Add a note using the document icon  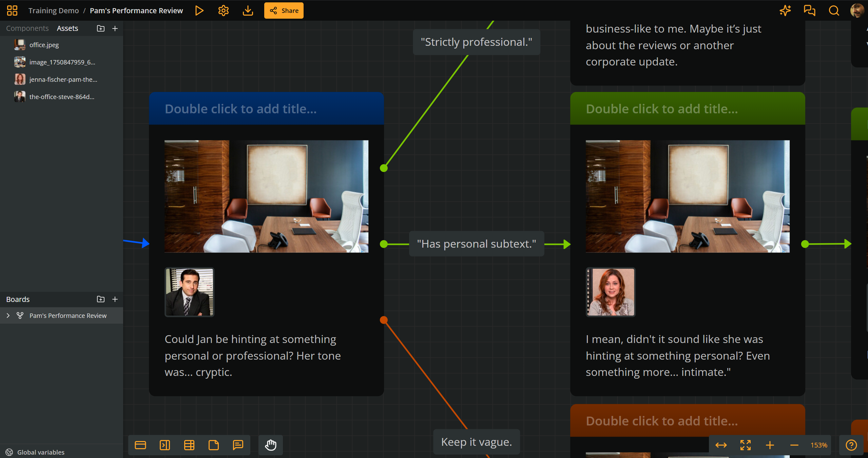pyautogui.click(x=214, y=445)
